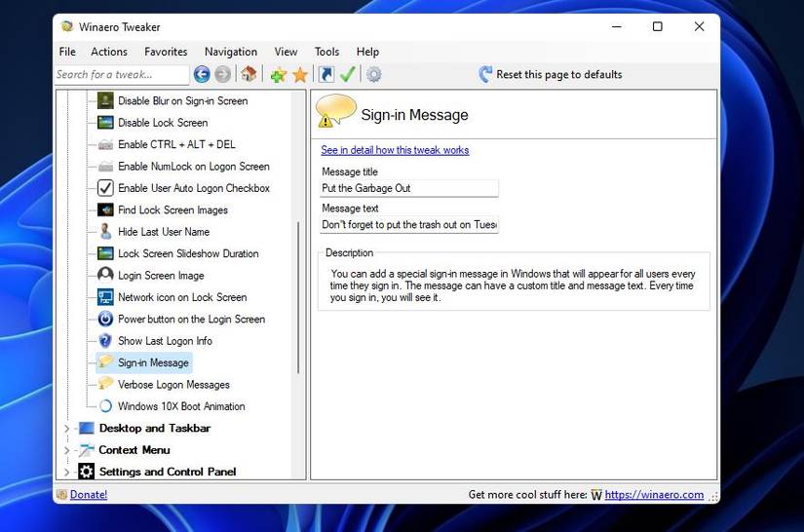Click the green checkmark toolbar icon
Screen dimensions: 804x532
click(348, 74)
